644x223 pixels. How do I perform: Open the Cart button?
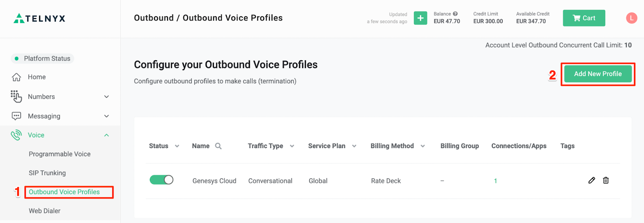(584, 18)
